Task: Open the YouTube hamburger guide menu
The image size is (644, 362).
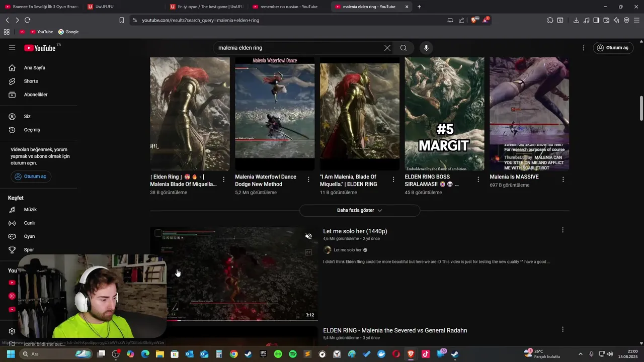Action: pyautogui.click(x=12, y=48)
